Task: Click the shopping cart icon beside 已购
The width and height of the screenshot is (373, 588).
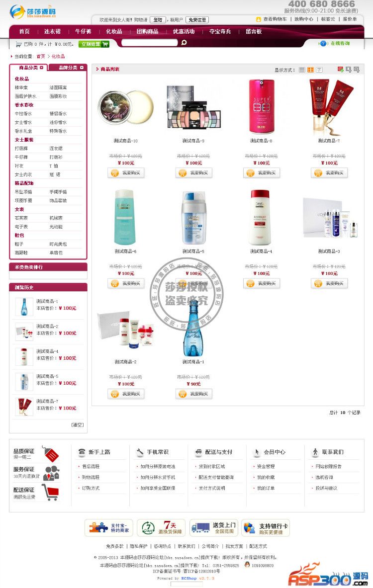Action: tap(18, 44)
